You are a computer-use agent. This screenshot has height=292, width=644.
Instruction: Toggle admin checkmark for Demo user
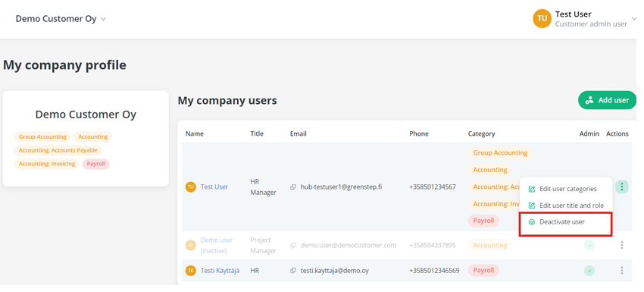pos(589,246)
